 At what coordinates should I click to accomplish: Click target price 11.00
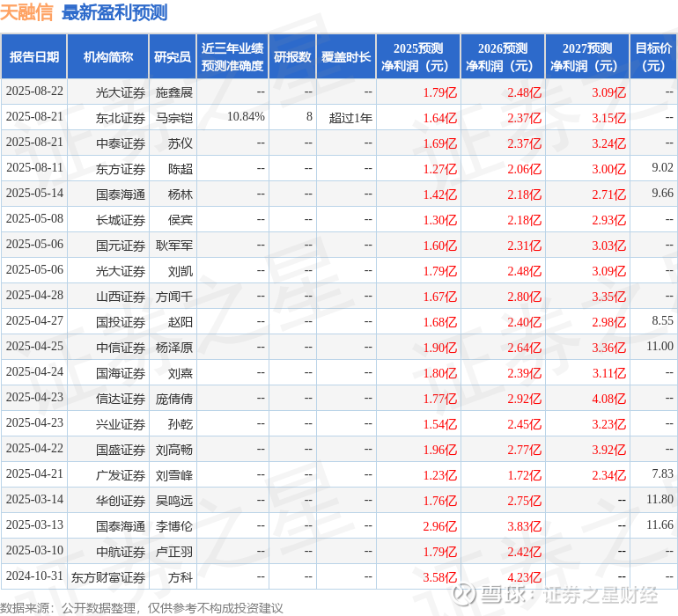[660, 346]
